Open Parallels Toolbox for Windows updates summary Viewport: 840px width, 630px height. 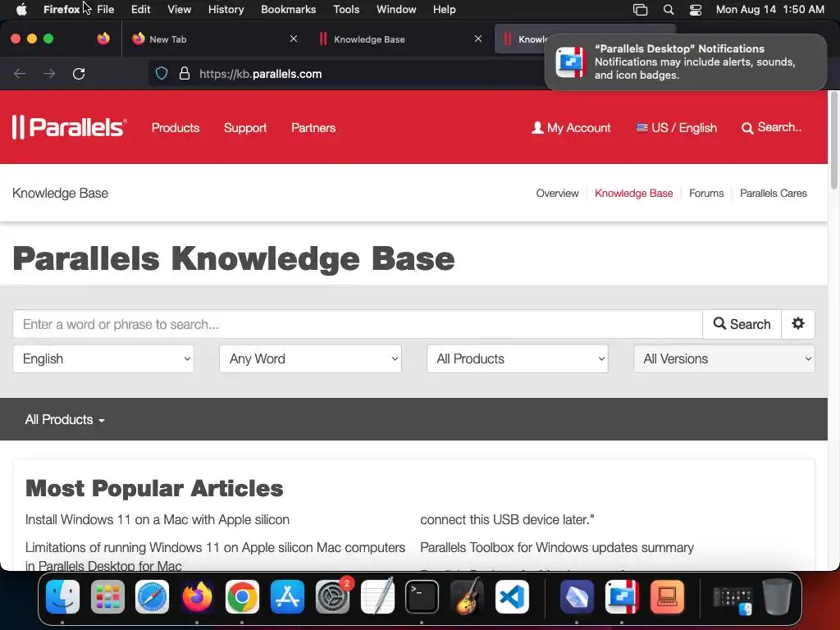(x=557, y=547)
